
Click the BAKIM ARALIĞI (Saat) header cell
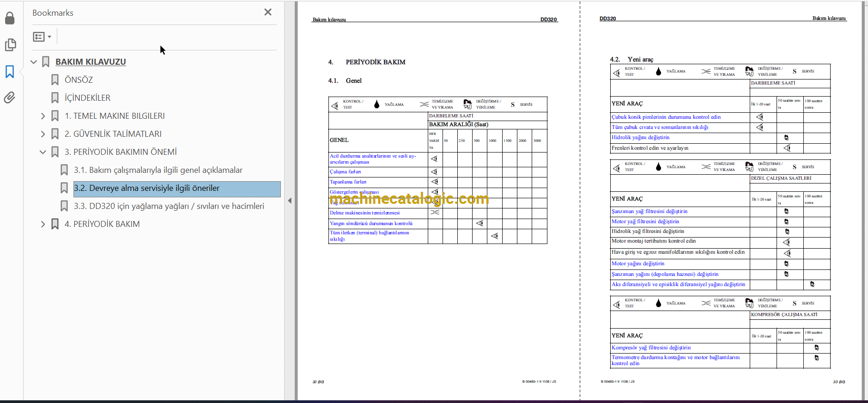pyautogui.click(x=458, y=125)
